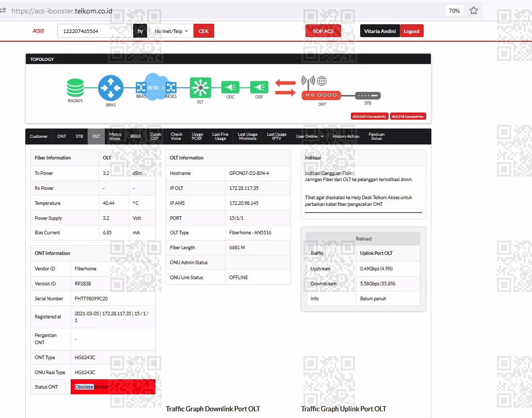Open the Last Usage Minitools tab
532x418 pixels.
pyautogui.click(x=247, y=136)
